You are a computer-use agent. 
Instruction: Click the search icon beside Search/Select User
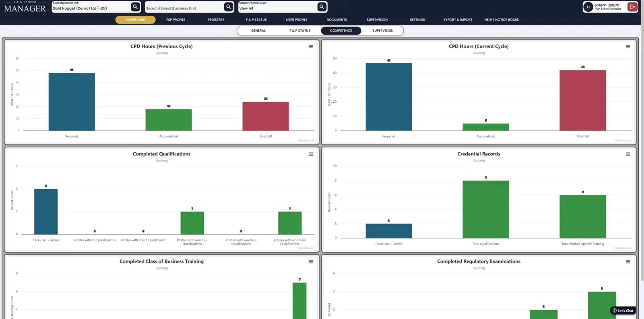point(322,7)
